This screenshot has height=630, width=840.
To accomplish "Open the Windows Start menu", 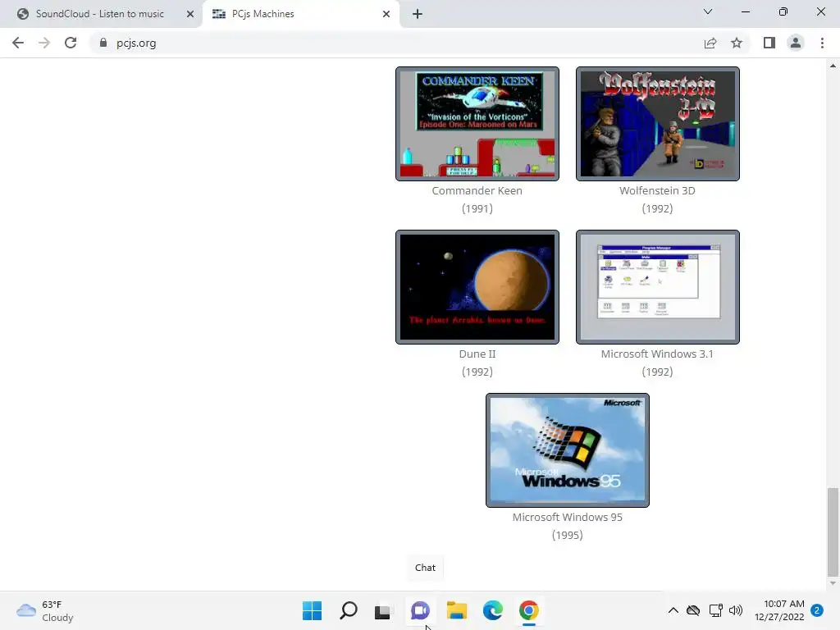I will 312,610.
